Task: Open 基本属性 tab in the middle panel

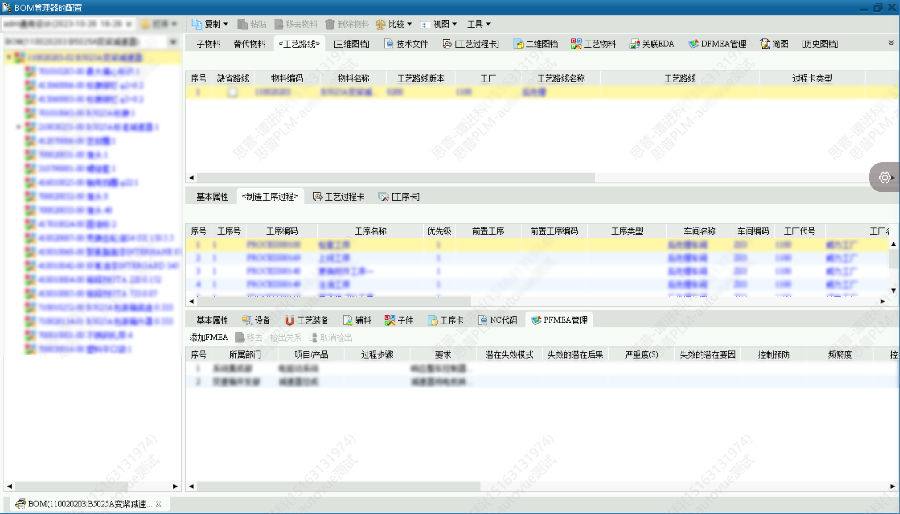Action: [x=212, y=197]
